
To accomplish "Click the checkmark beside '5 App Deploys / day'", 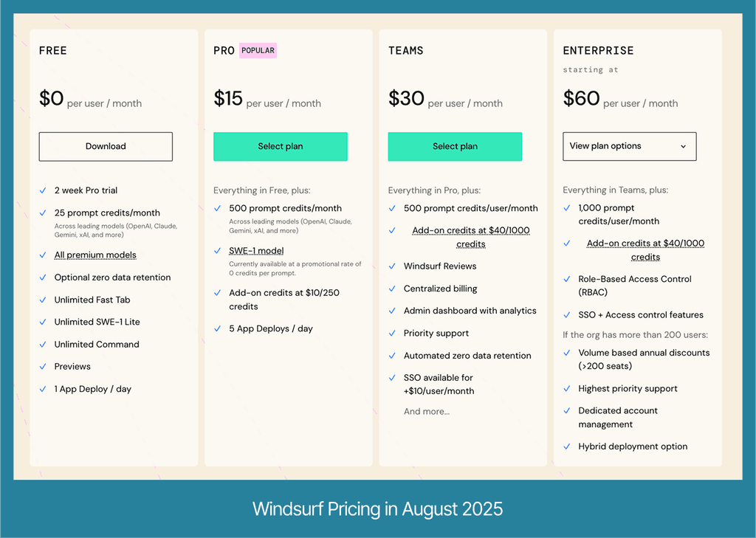I will pyautogui.click(x=218, y=328).
